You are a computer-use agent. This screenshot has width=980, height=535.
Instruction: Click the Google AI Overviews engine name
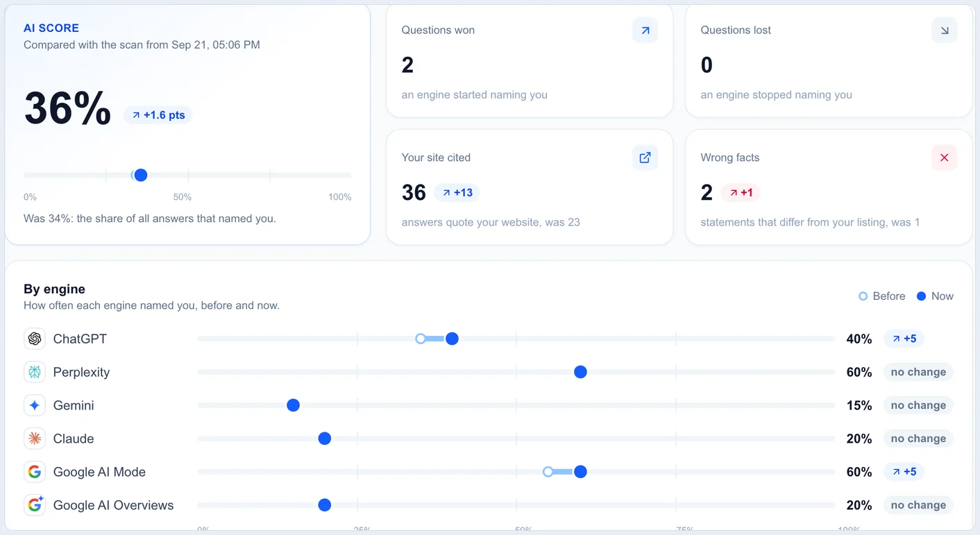tap(113, 505)
